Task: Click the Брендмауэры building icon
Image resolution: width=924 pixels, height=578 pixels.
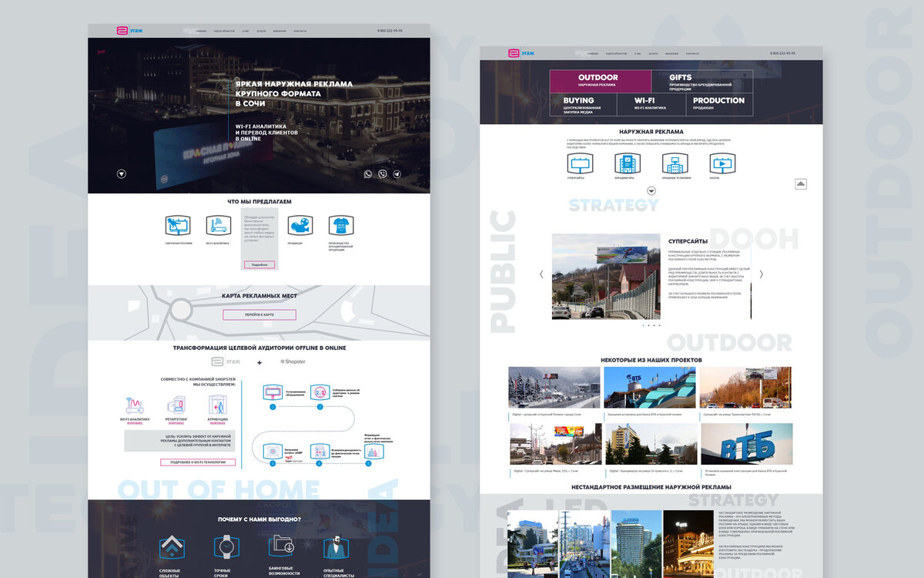Action: click(x=627, y=163)
